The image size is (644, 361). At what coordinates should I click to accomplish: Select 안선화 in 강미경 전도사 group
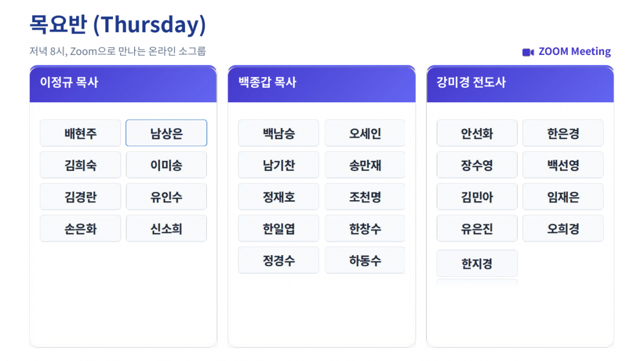point(477,133)
